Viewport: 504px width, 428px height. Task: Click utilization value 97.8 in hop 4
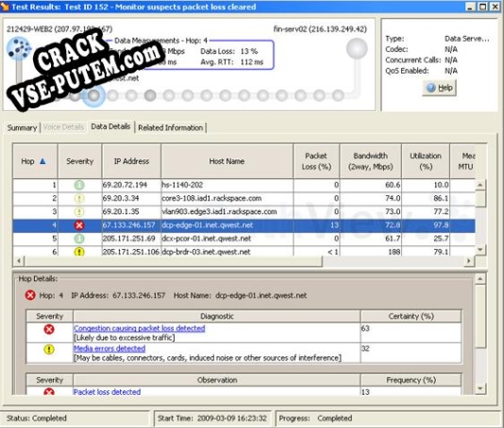(x=441, y=225)
